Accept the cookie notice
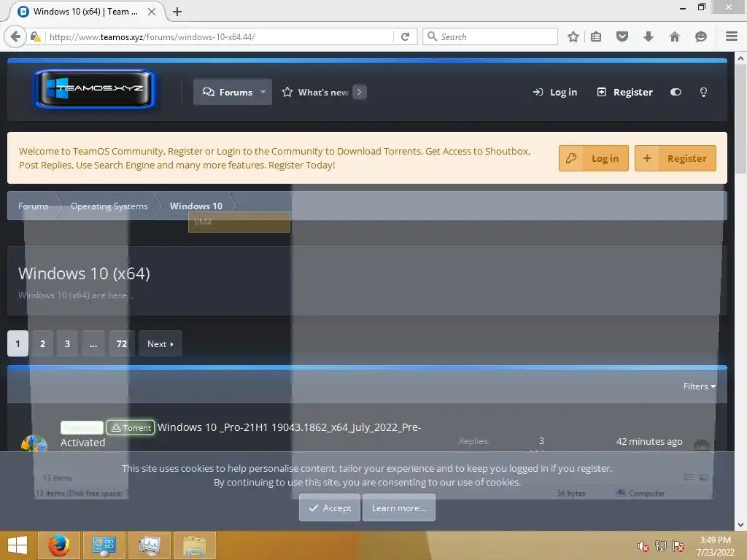This screenshot has height=560, width=747. point(330,507)
